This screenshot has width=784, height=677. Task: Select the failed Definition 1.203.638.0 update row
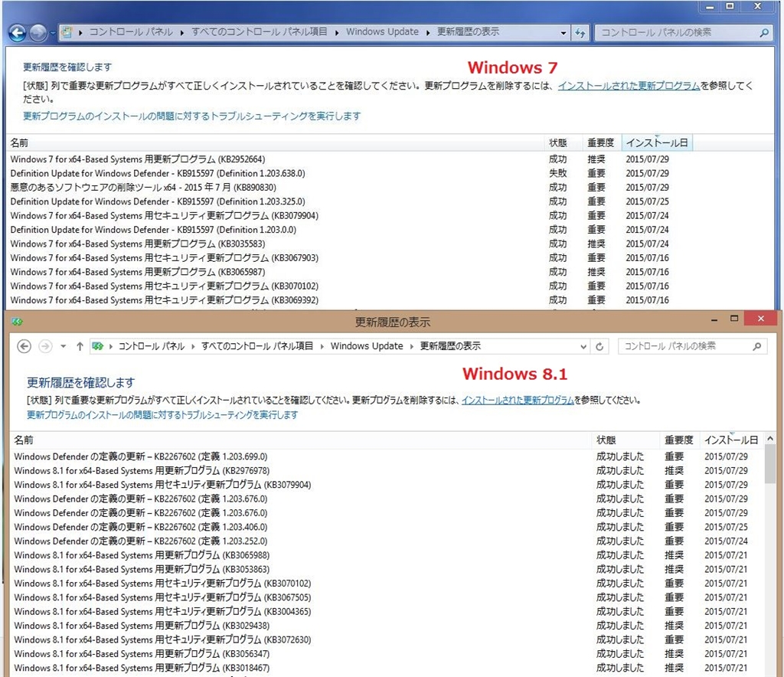[x=340, y=174]
